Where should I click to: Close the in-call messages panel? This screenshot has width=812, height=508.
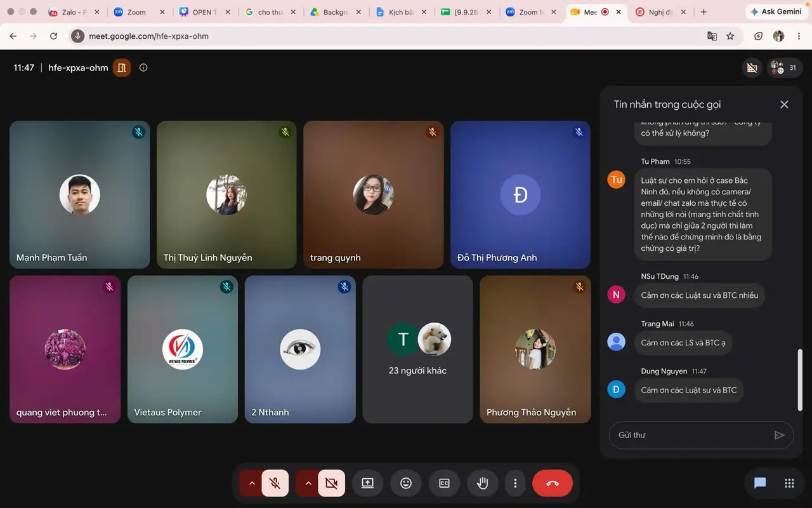(x=784, y=105)
